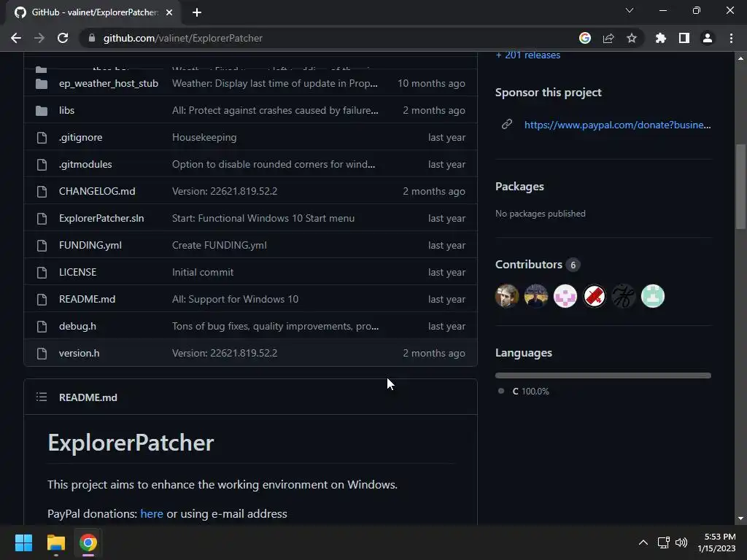Open commit 'Start: Functional Windows 10 Start menu'
The image size is (747, 560).
point(263,218)
